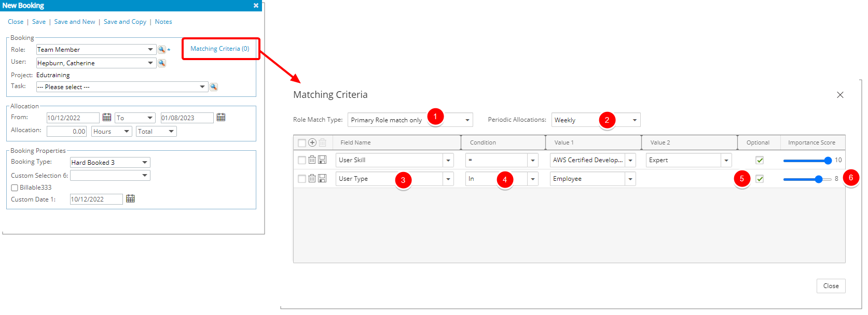This screenshot has height=315, width=868.
Task: Expand the User dropdown showing Hepburn, Catherine
Action: point(150,63)
